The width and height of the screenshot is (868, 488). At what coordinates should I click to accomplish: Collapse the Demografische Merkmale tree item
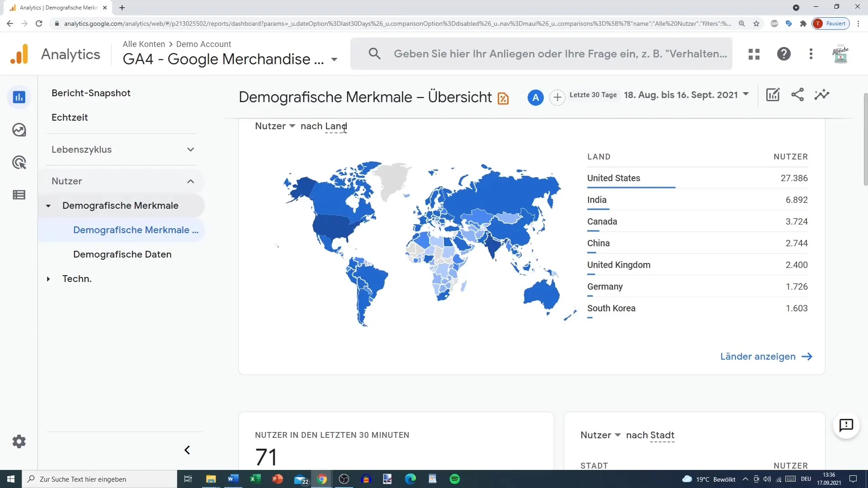point(48,206)
